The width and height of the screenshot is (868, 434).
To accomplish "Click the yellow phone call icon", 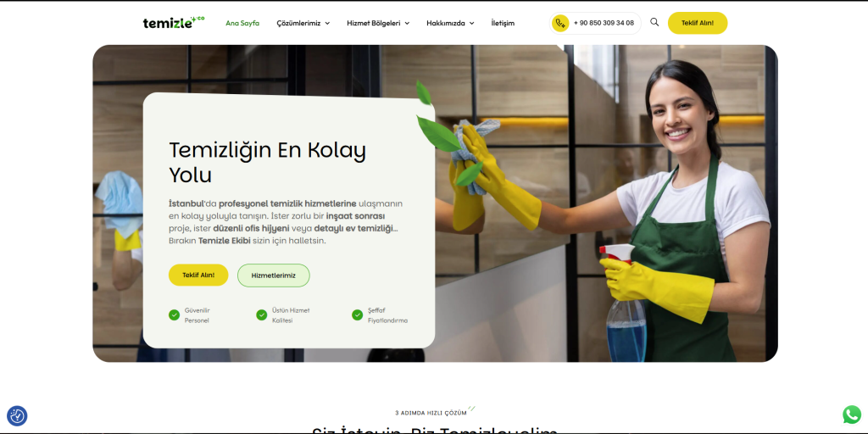I will (x=560, y=23).
